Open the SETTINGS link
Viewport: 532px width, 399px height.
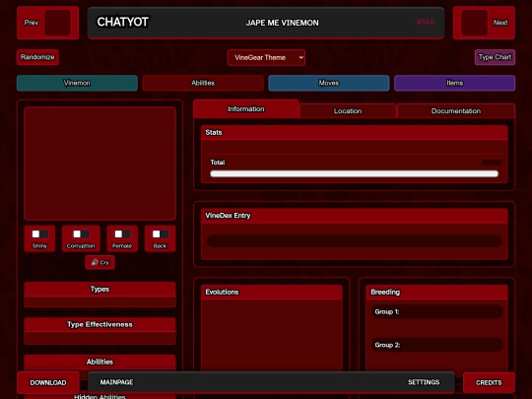click(424, 382)
